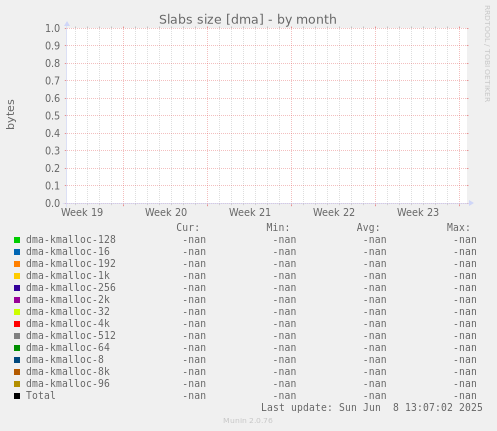The height and width of the screenshot is (431, 497).
Task: Click the purple dma-kmalloc-2k legend swatch
Action: pos(17,300)
